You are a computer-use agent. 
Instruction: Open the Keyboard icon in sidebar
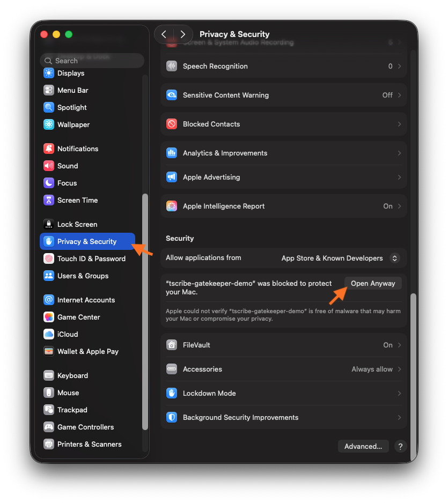[x=49, y=375]
